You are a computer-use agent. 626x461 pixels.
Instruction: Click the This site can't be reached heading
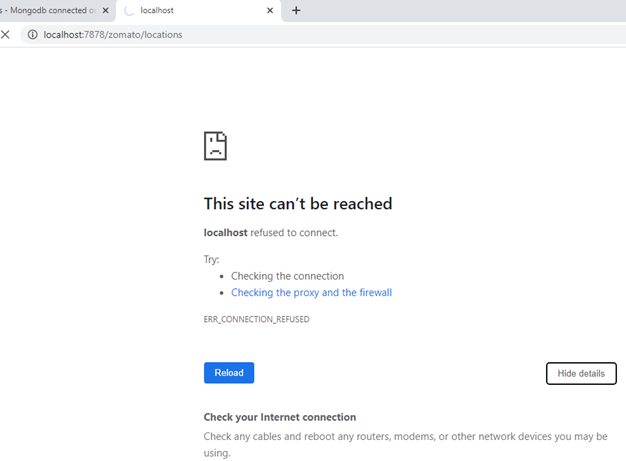click(x=298, y=204)
